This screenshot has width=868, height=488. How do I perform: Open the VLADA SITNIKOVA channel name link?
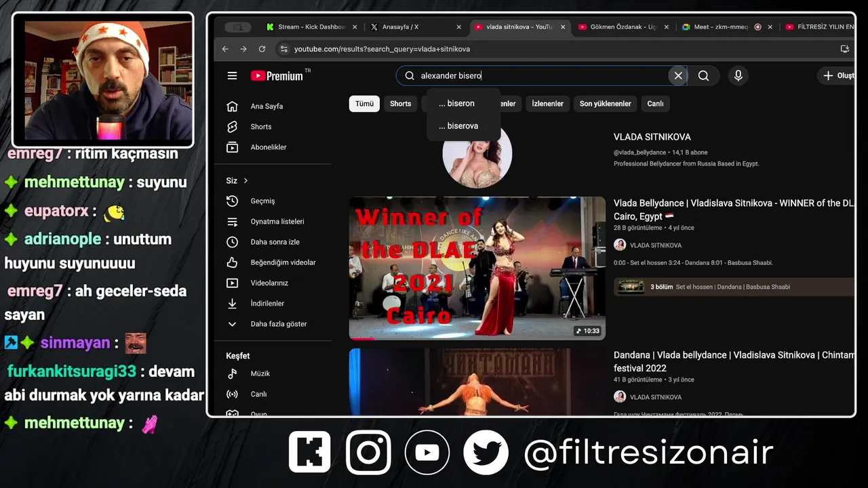tap(652, 137)
